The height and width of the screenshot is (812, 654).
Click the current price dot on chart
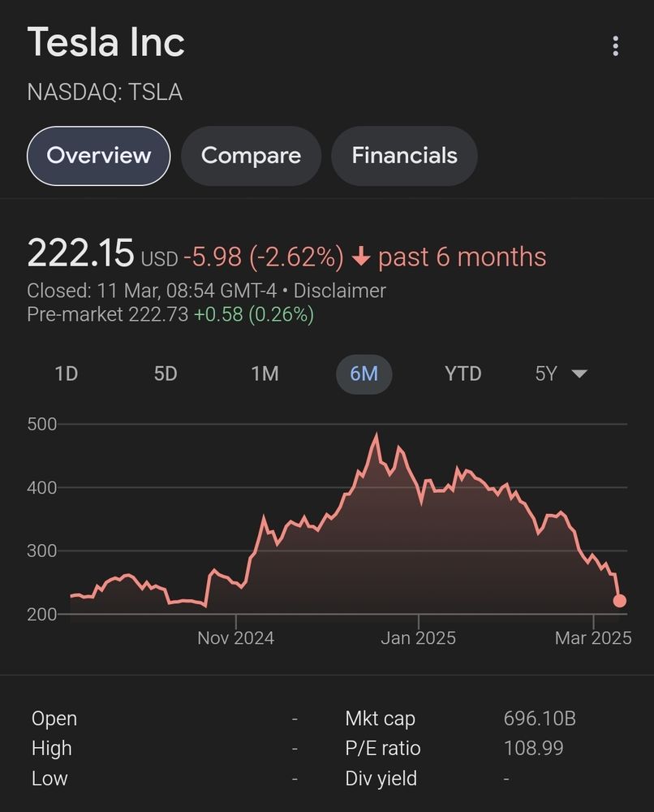pyautogui.click(x=619, y=601)
